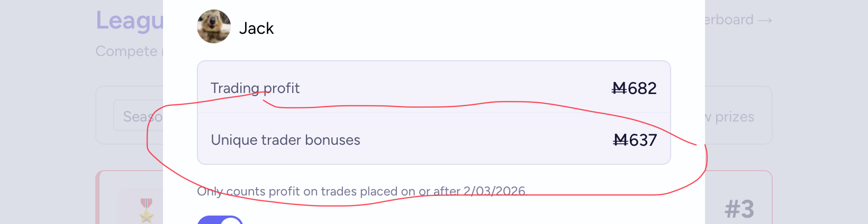Screen dimensions: 868x224
Task: Click the 2/03/2026 date in the note
Action: click(x=494, y=191)
